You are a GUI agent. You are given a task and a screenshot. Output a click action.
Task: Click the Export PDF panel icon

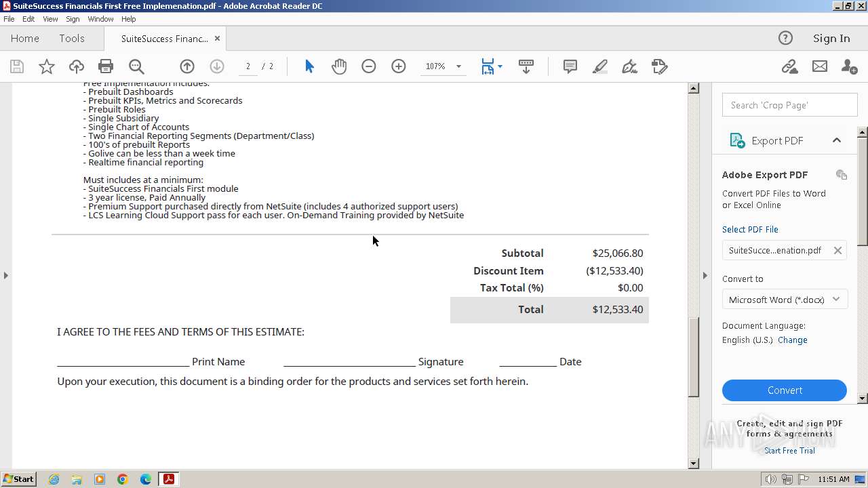point(737,140)
